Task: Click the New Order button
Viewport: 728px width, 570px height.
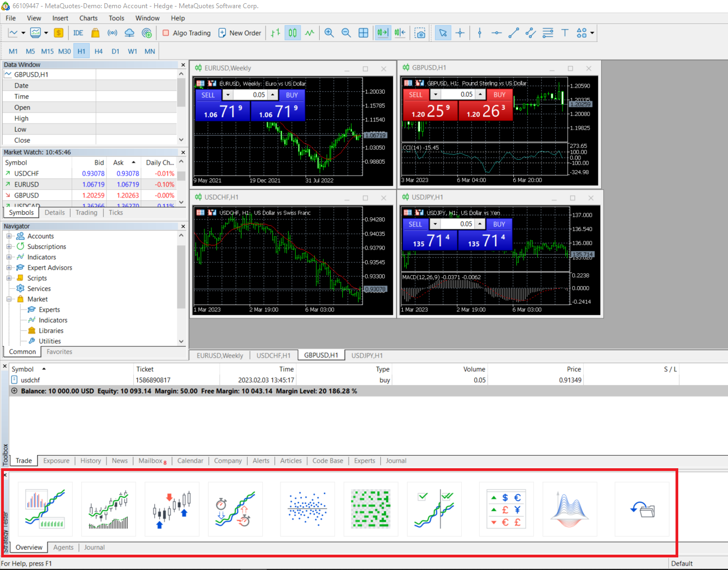Action: pos(240,33)
